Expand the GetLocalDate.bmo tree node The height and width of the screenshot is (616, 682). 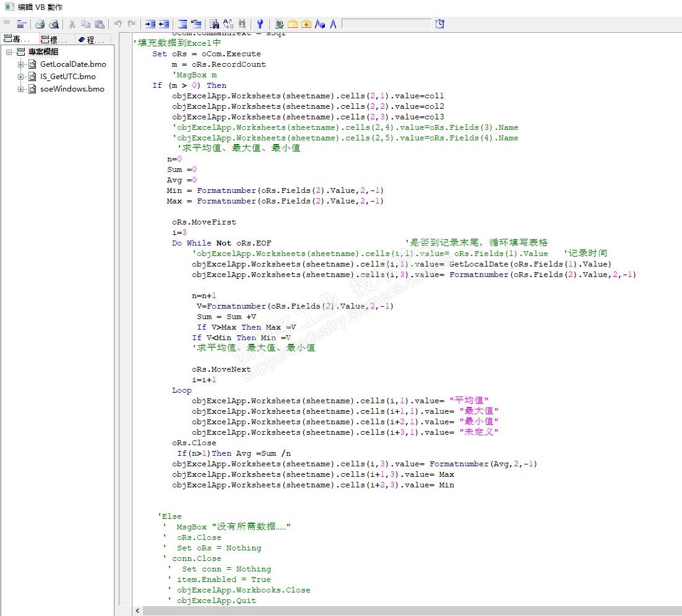coord(20,64)
